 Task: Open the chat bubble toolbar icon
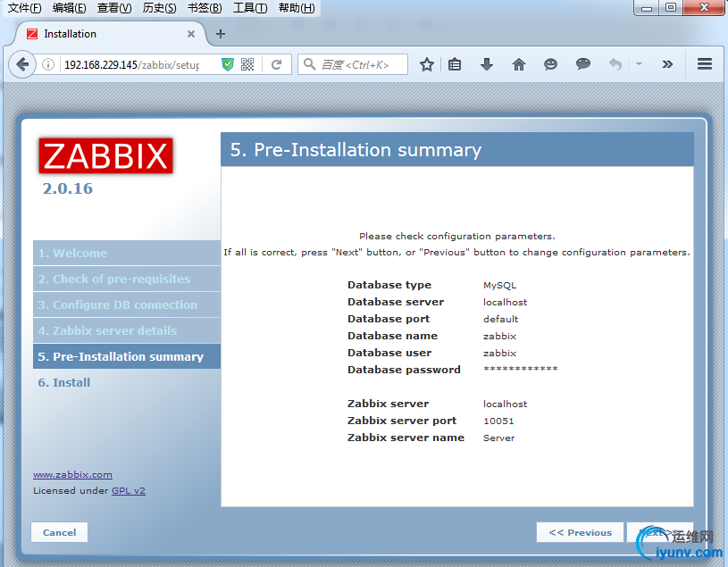(x=583, y=64)
